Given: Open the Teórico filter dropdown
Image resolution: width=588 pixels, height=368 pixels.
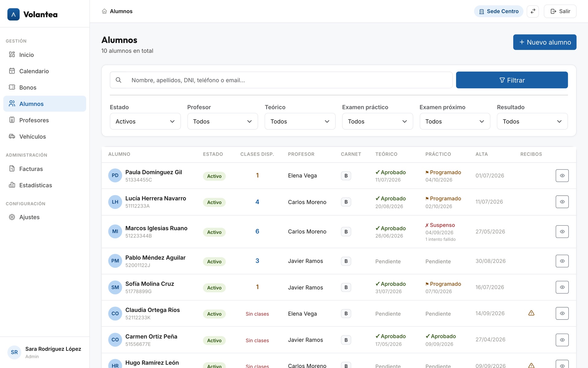Looking at the screenshot, I should coord(300,121).
